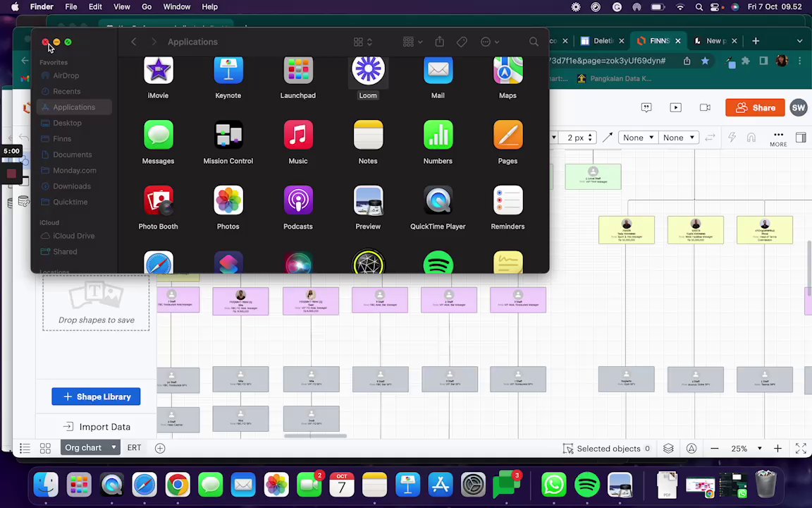Select the Mission Control app icon
Screen dimensions: 812x508
tap(228, 135)
